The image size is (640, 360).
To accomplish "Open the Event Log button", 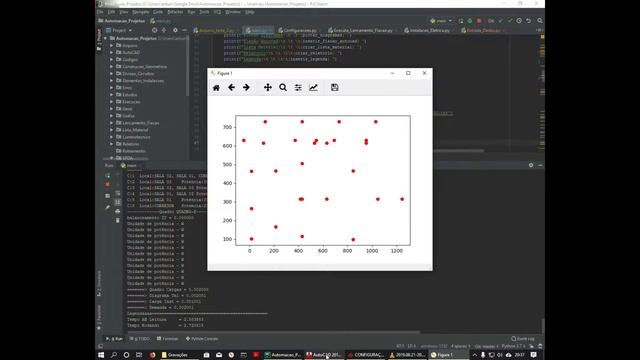I will [523, 339].
